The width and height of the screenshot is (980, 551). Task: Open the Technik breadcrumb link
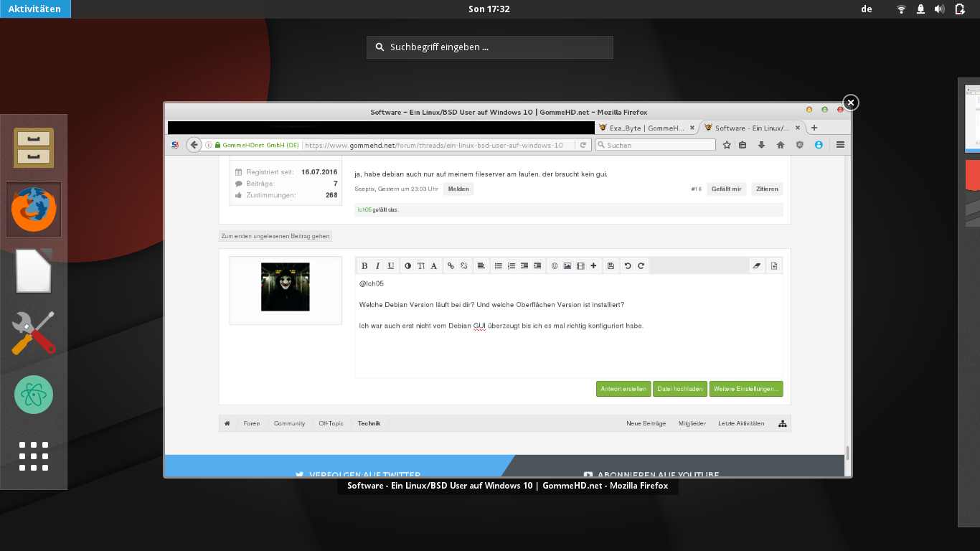pyautogui.click(x=369, y=423)
